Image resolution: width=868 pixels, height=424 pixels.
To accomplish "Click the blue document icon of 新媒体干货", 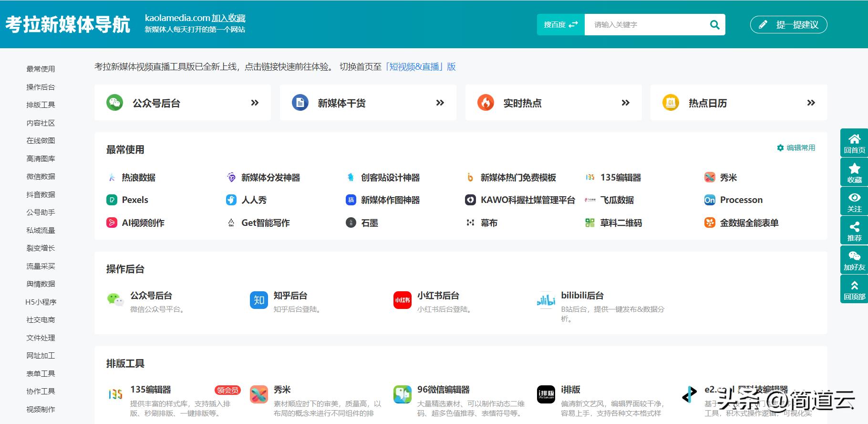I will [x=300, y=103].
